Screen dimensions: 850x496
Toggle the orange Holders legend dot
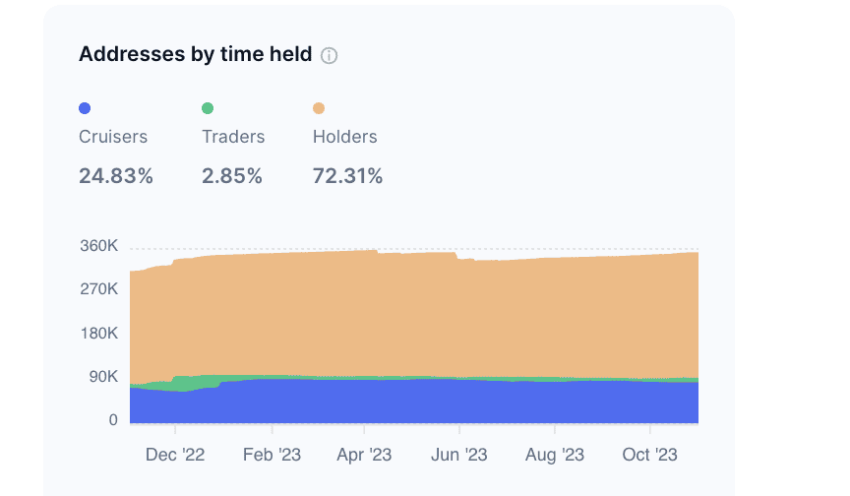319,108
